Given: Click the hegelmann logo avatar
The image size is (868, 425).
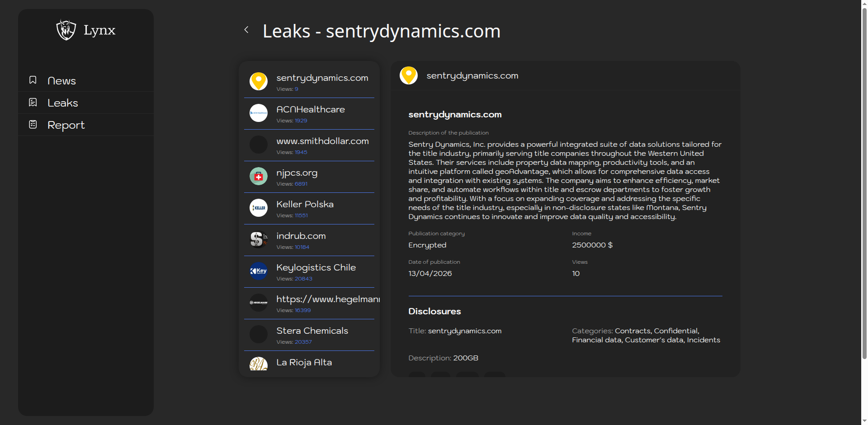Looking at the screenshot, I should (259, 303).
